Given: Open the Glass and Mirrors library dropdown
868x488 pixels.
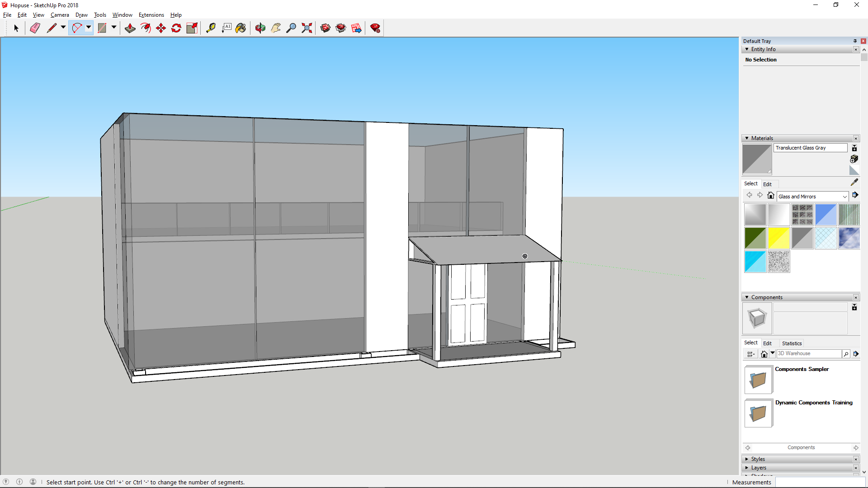Looking at the screenshot, I should click(x=844, y=197).
